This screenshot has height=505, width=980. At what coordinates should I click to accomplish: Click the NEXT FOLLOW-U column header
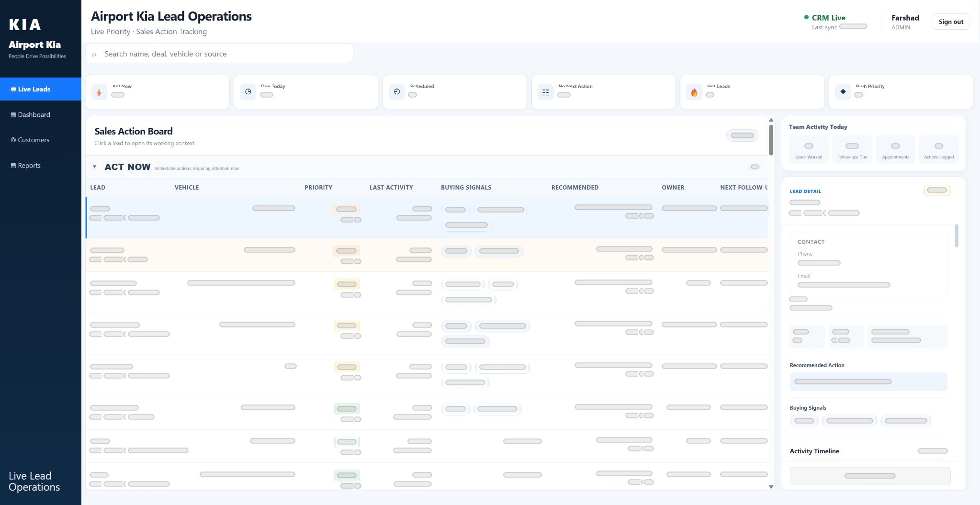(743, 187)
